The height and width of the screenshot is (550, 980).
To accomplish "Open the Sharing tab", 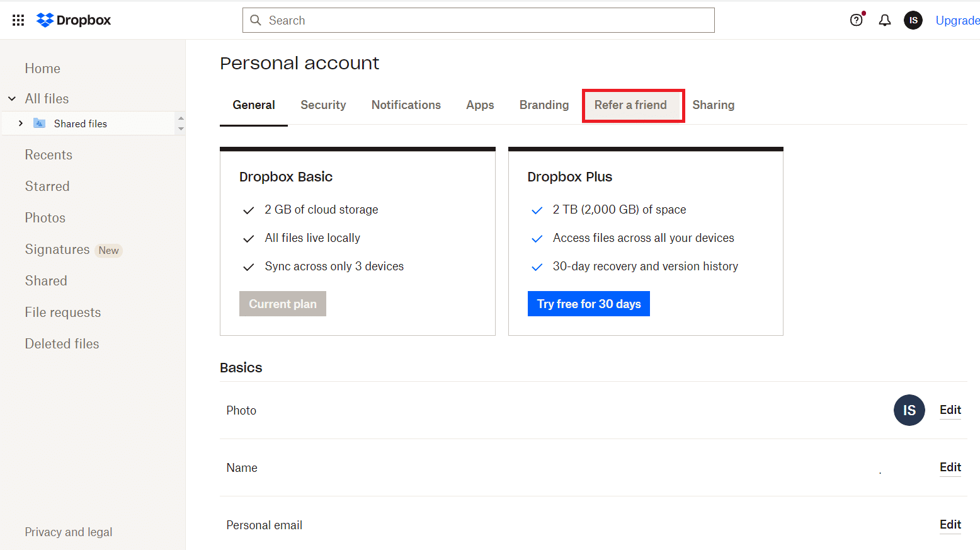I will [x=713, y=105].
